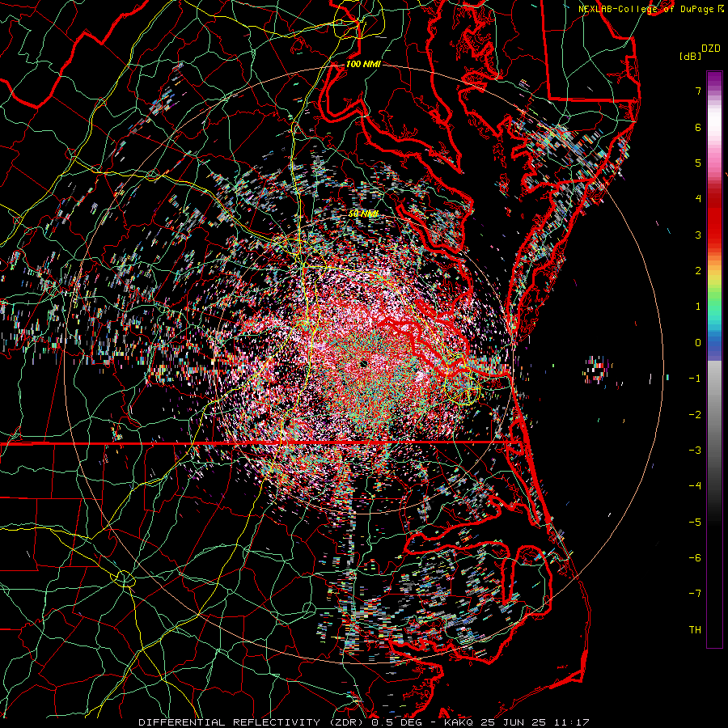Image resolution: width=728 pixels, height=728 pixels.
Task: Click the [dB] units label
Action: (x=691, y=56)
